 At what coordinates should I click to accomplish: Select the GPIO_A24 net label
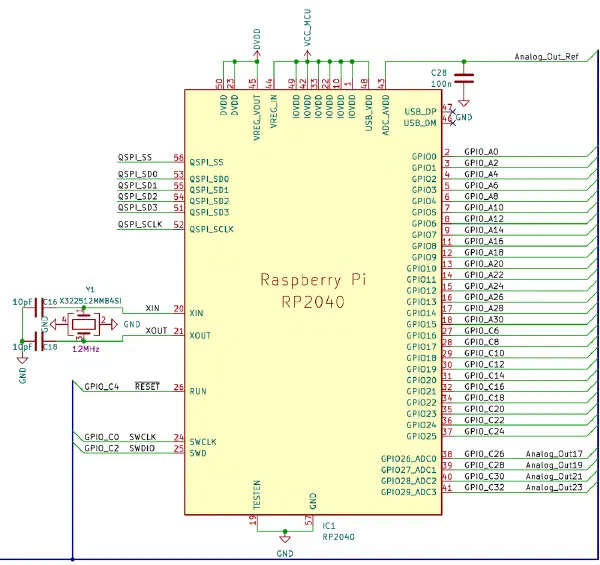pyautogui.click(x=484, y=286)
